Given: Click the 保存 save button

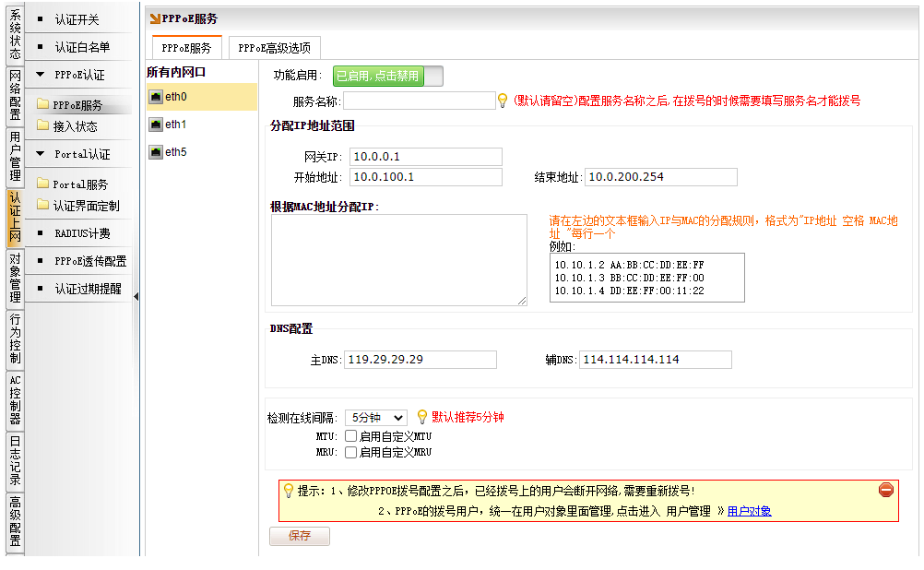Looking at the screenshot, I should pyautogui.click(x=299, y=536).
